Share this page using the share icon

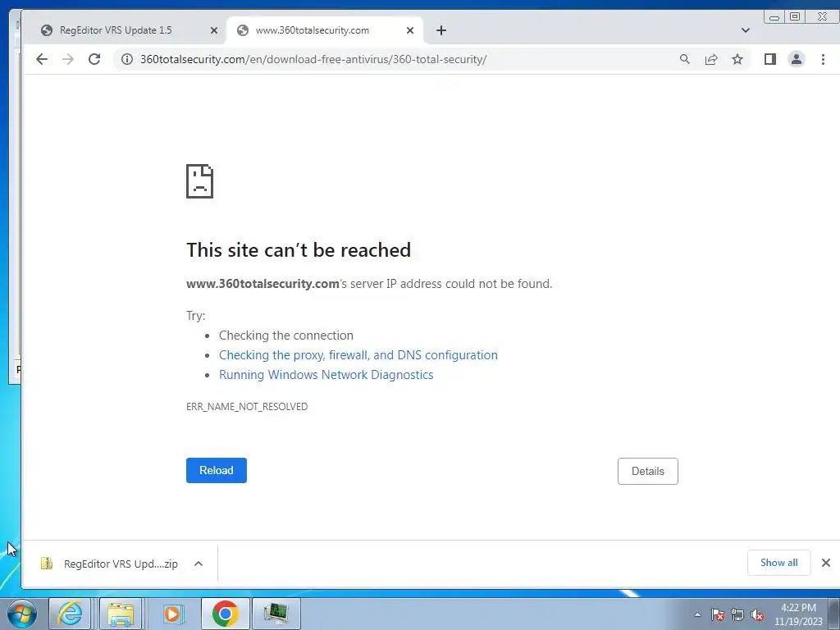click(711, 59)
